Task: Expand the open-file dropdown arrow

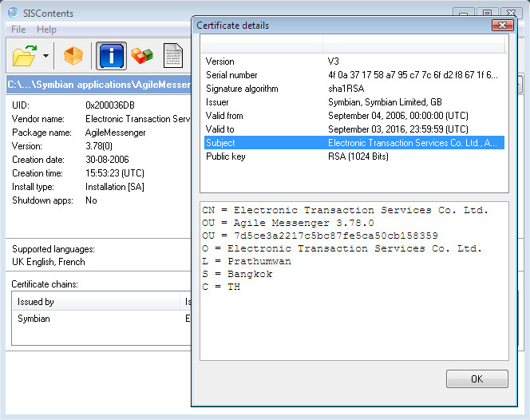Action: [45, 56]
